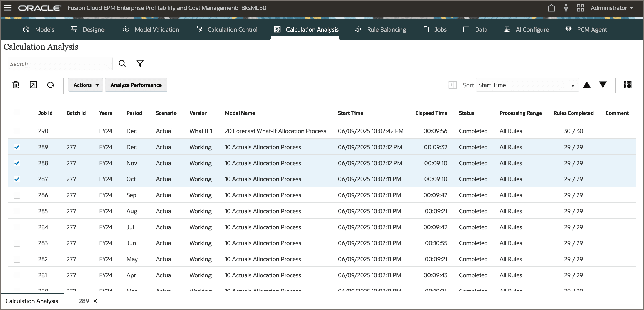The height and width of the screenshot is (310, 644).
Task: Click the search magnifier icon
Action: [122, 63]
